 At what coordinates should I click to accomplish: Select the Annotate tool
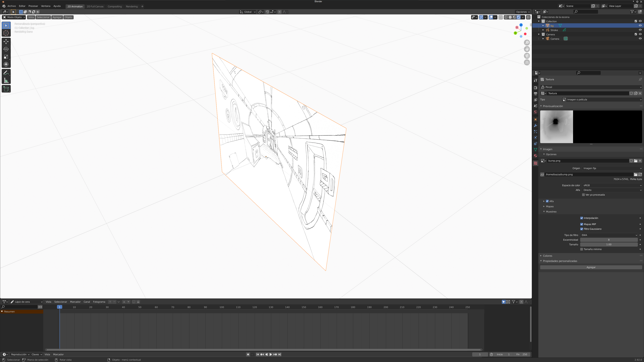click(6, 73)
